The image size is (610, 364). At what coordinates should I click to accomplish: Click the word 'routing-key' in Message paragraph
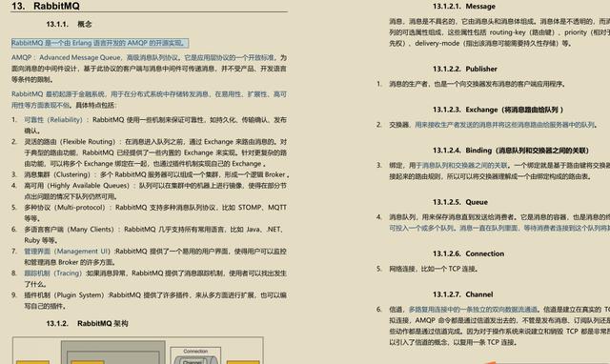[507, 32]
